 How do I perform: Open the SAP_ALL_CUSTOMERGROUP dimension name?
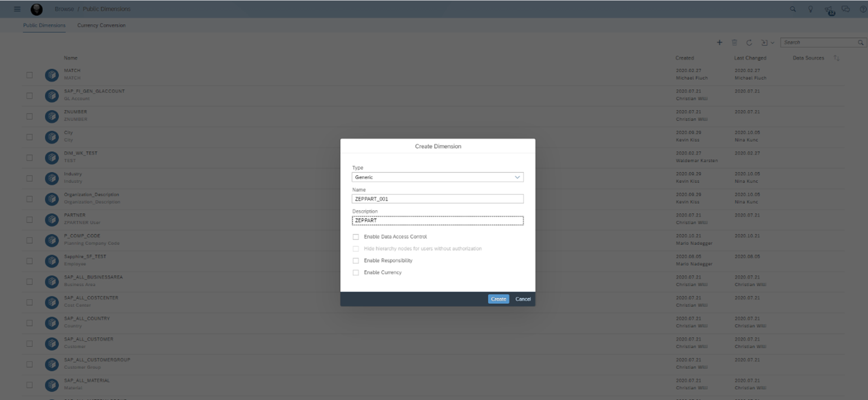click(x=97, y=360)
